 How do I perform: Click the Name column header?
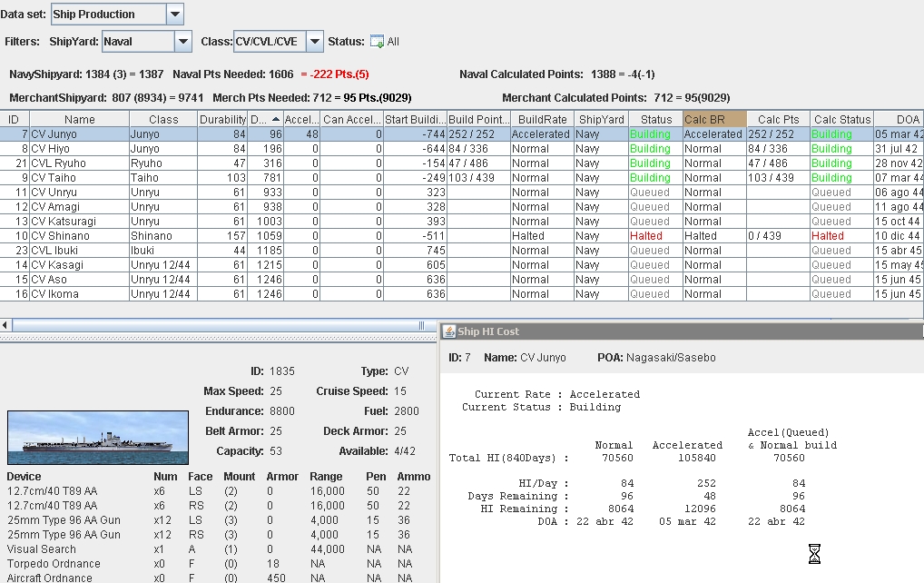pyautogui.click(x=80, y=119)
